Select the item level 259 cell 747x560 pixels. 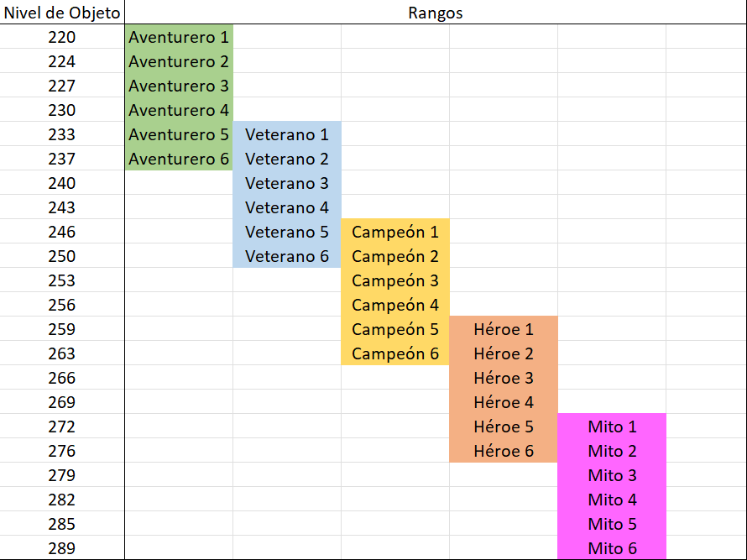61,329
